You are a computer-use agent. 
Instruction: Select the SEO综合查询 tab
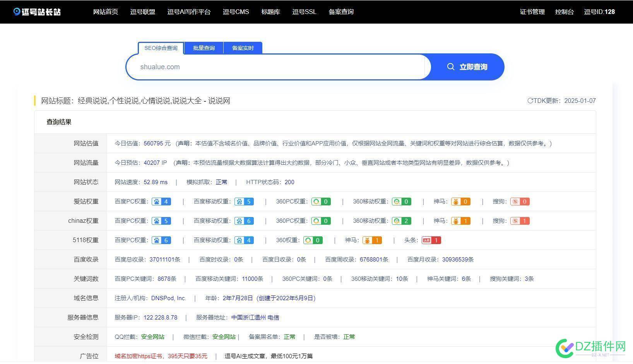tap(161, 48)
